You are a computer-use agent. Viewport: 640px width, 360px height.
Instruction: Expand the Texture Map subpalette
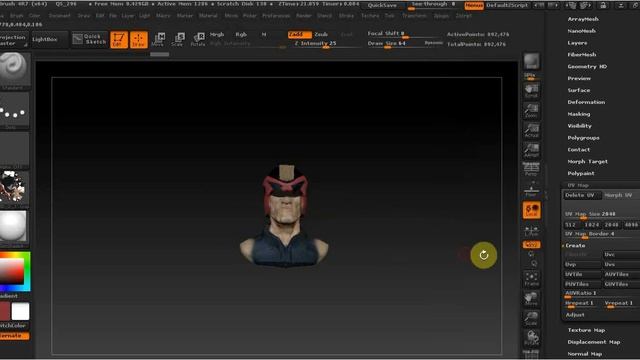pos(587,330)
